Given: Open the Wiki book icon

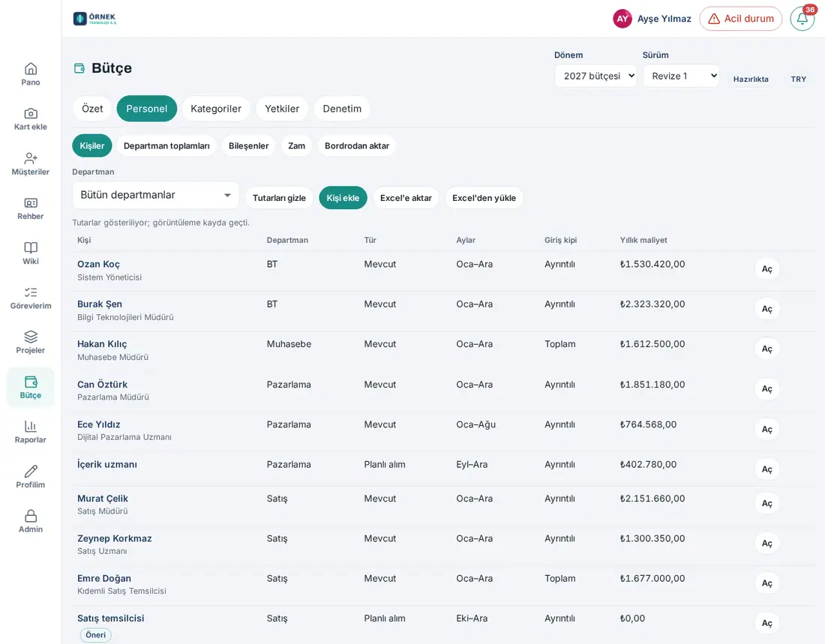Looking at the screenshot, I should point(31,248).
